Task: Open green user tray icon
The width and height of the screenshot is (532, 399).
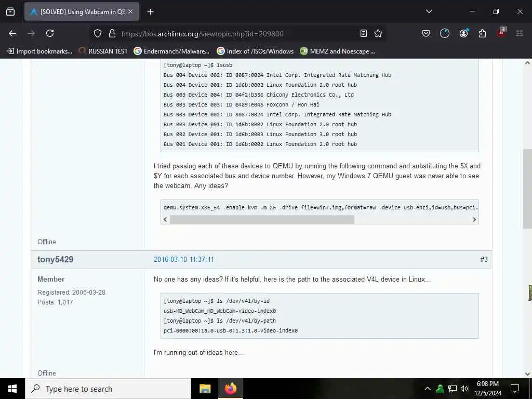Action: (440, 389)
